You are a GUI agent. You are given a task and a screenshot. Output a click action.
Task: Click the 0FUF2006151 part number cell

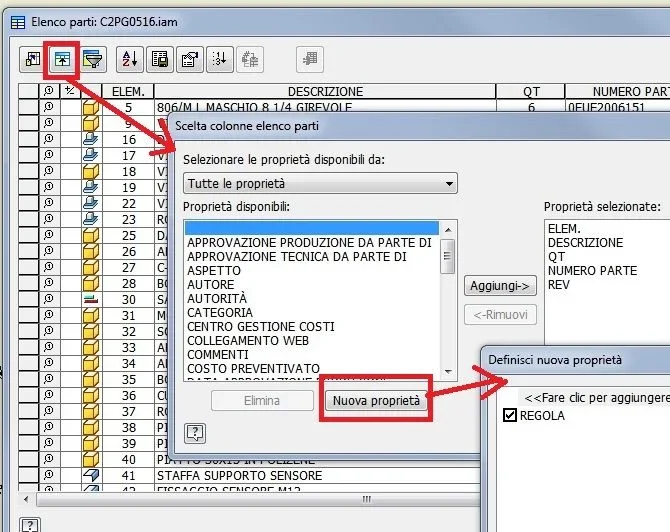[618, 107]
